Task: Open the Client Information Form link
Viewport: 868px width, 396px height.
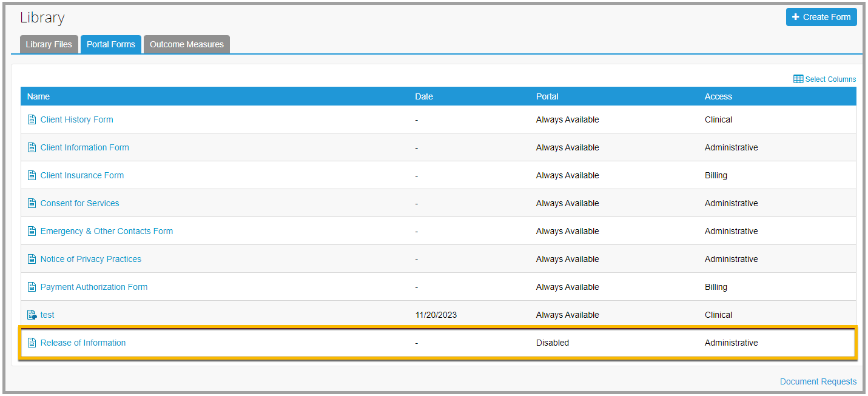Action: click(x=84, y=147)
